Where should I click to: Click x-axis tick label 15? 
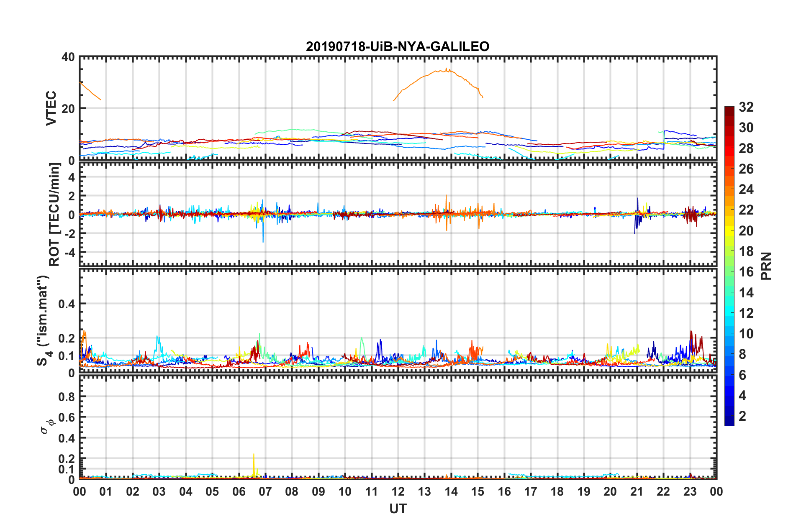[478, 491]
